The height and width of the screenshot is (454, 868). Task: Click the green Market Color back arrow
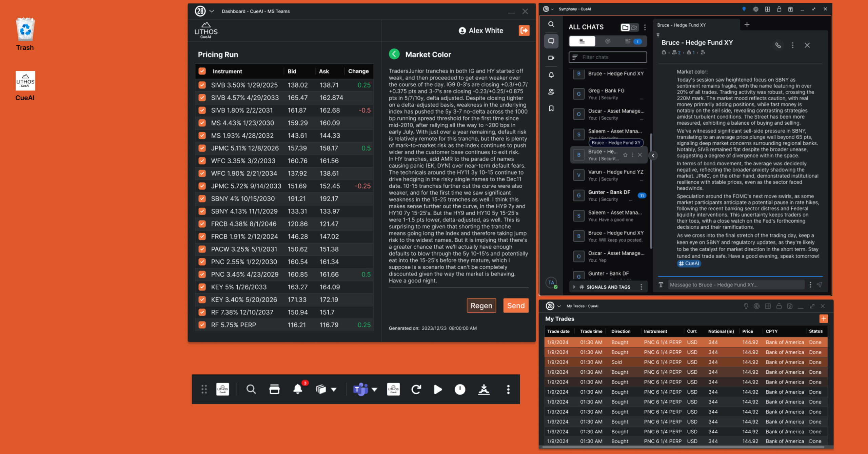coord(394,54)
